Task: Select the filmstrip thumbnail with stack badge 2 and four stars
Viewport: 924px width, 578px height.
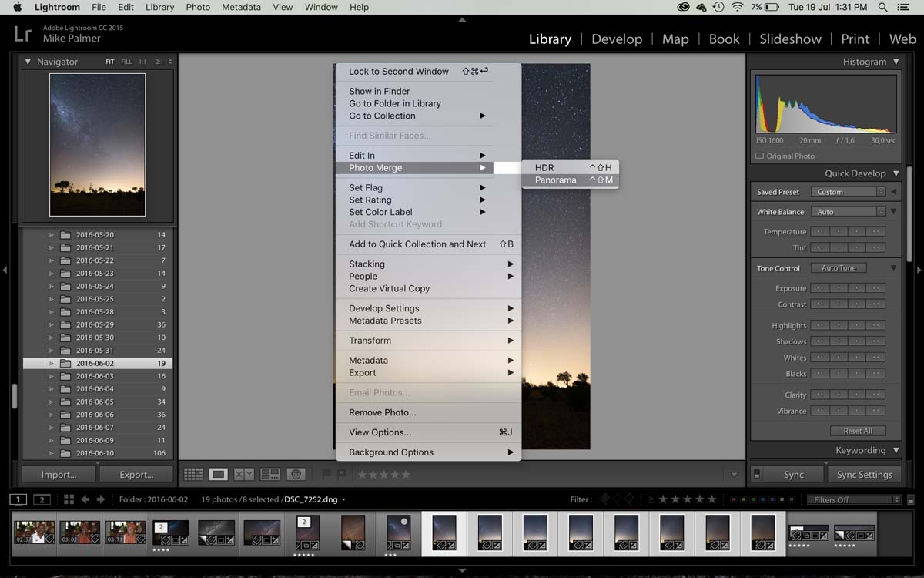Action: [170, 533]
